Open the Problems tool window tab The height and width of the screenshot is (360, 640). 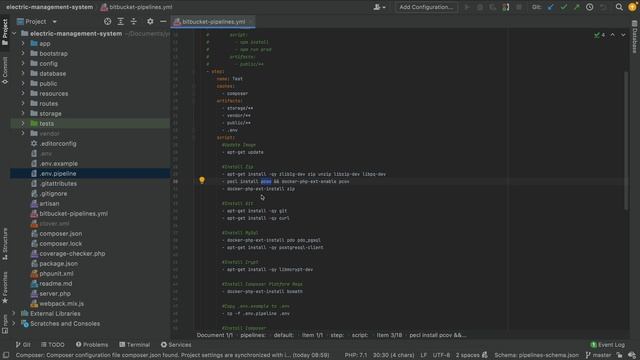point(92,344)
